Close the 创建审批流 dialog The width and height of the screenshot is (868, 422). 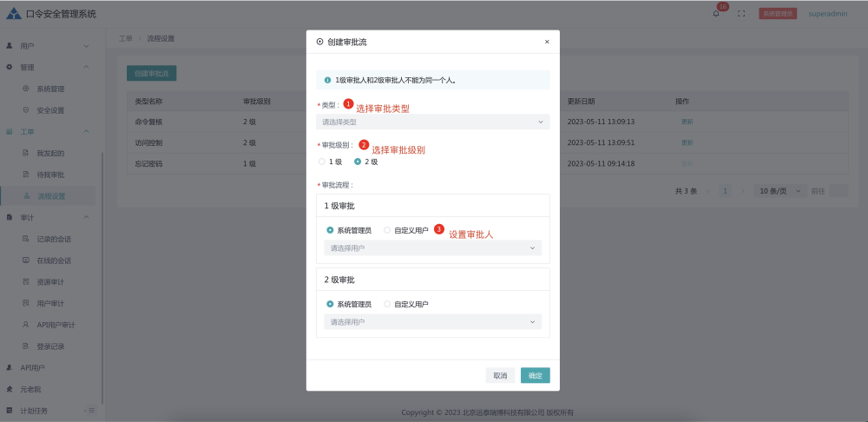click(547, 42)
